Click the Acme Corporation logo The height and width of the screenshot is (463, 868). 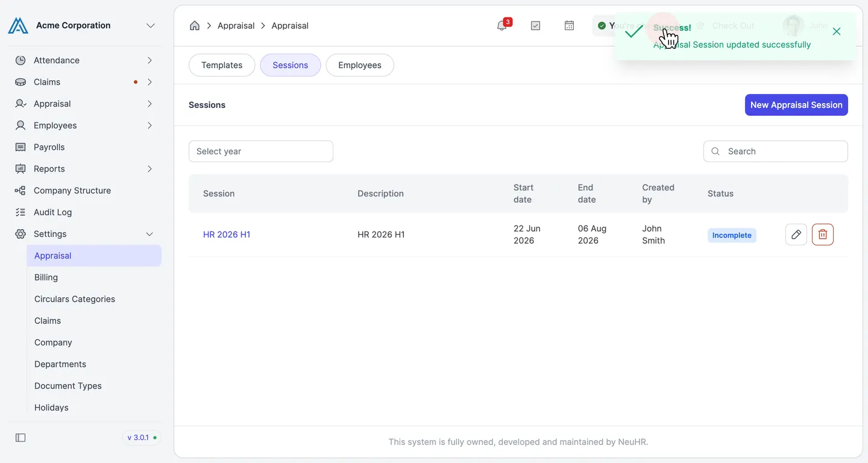tap(18, 25)
